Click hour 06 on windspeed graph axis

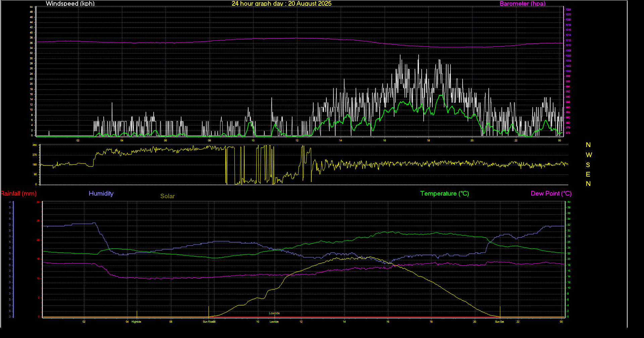(x=165, y=140)
